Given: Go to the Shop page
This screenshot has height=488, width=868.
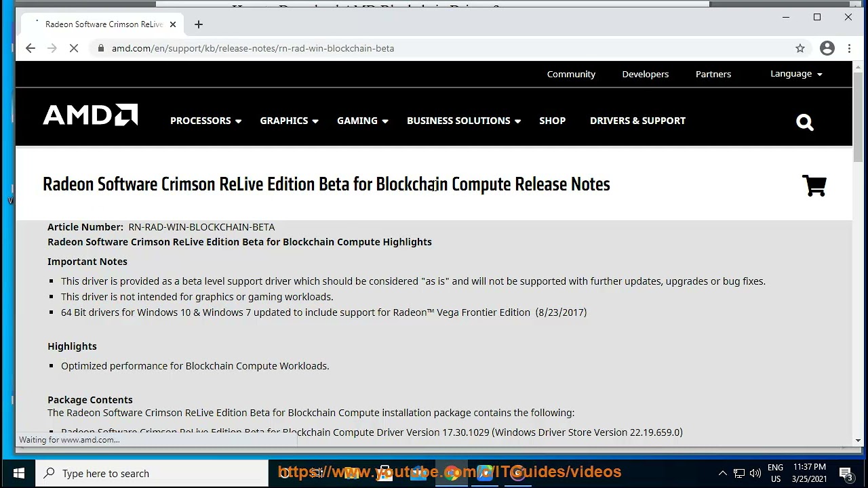Looking at the screenshot, I should (x=552, y=121).
